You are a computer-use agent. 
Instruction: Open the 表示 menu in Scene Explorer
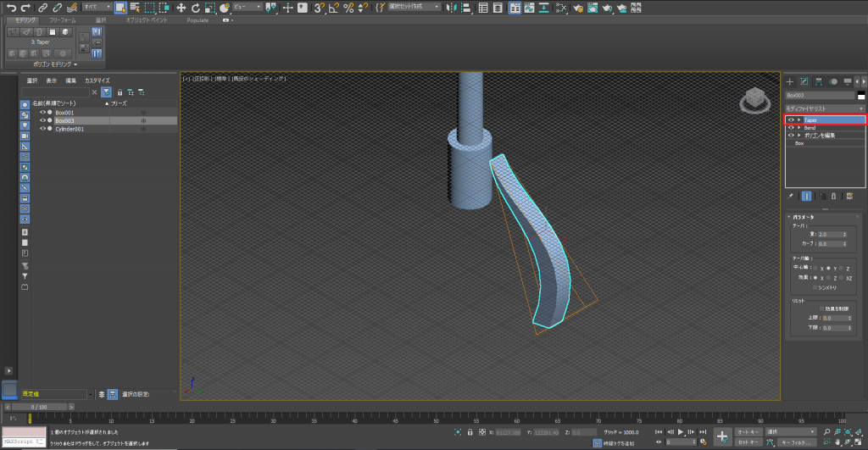[x=52, y=81]
